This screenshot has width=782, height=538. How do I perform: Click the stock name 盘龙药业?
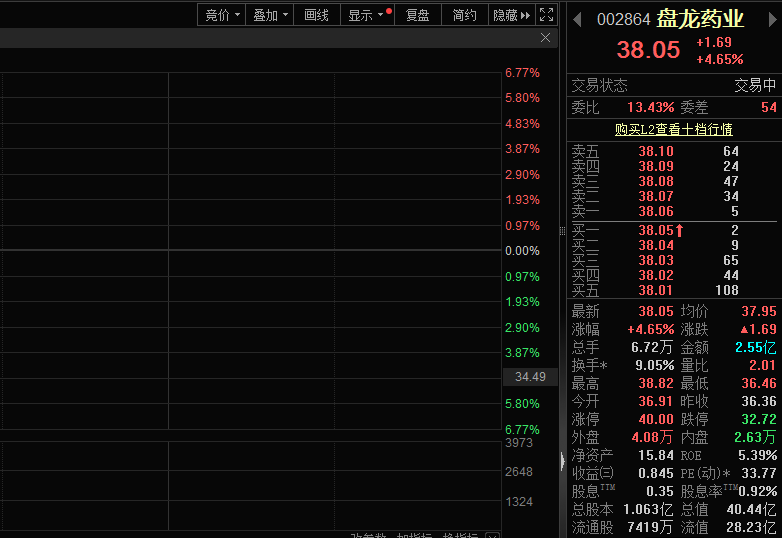pyautogui.click(x=700, y=19)
